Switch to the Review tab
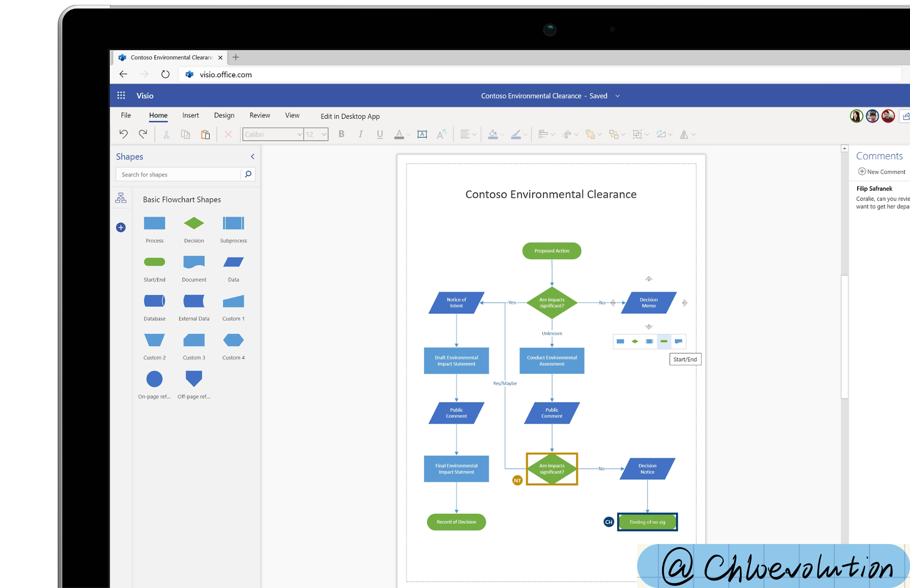The width and height of the screenshot is (910, 588). point(260,115)
